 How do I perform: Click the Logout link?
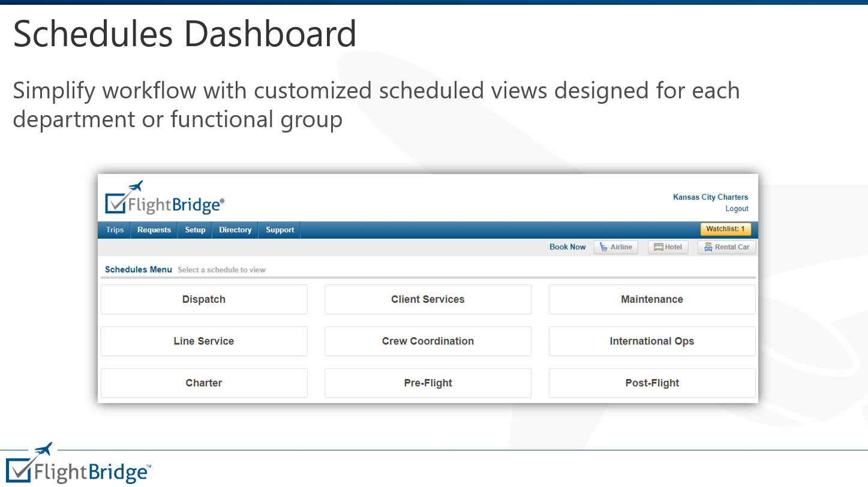click(x=737, y=209)
